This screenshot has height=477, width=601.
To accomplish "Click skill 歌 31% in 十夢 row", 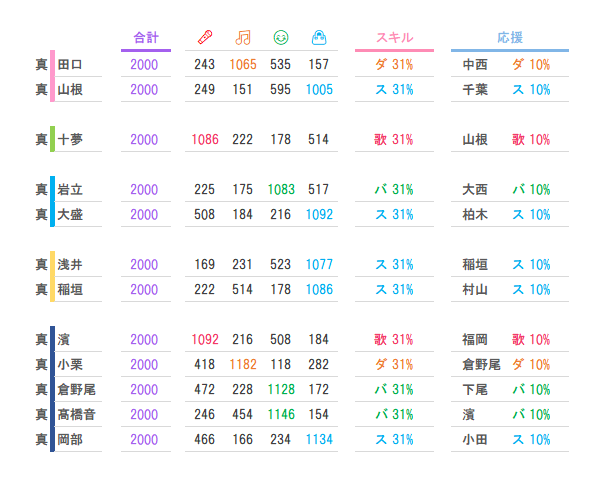I will click(x=394, y=139).
